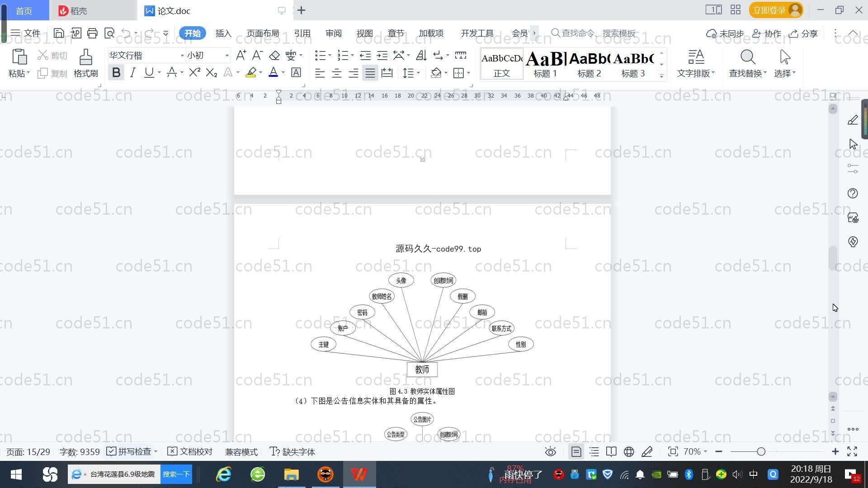Viewport: 868px width, 488px height.
Task: Open the sidebar settings sliders icon
Action: click(853, 169)
